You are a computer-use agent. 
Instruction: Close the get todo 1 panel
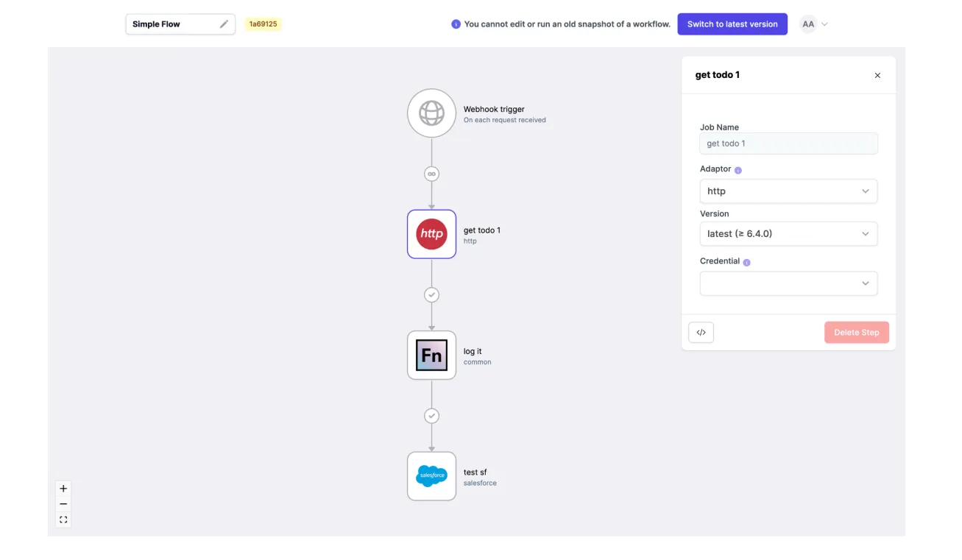click(877, 75)
